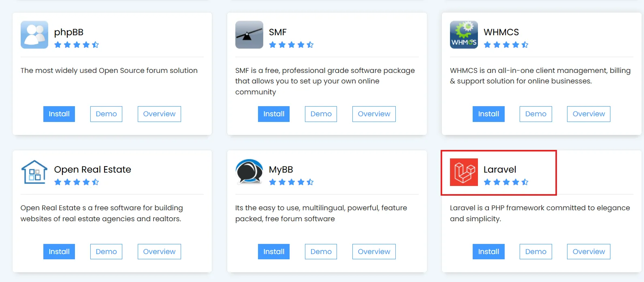The width and height of the screenshot is (644, 282).
Task: Click 'SMF is a free, professional grade' description
Action: [x=325, y=81]
